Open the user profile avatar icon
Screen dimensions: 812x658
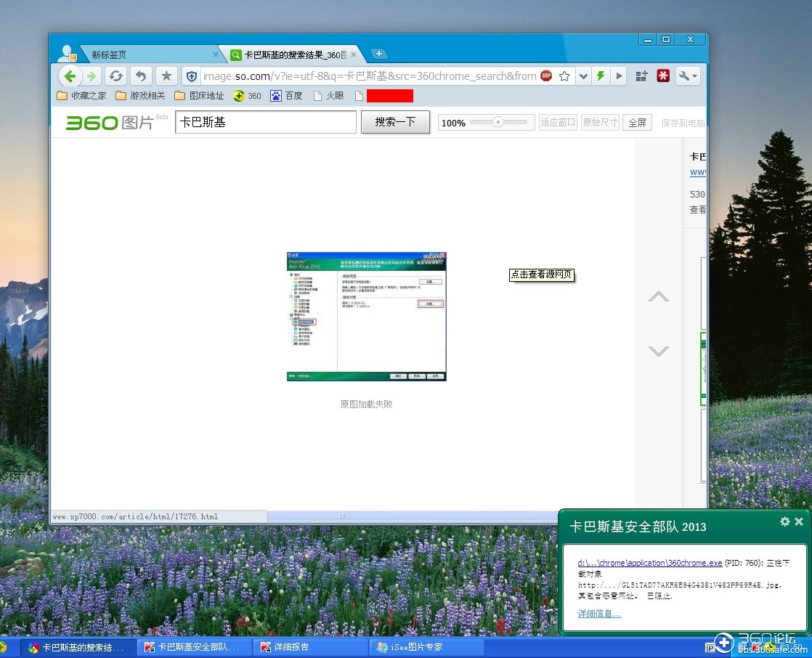(68, 53)
